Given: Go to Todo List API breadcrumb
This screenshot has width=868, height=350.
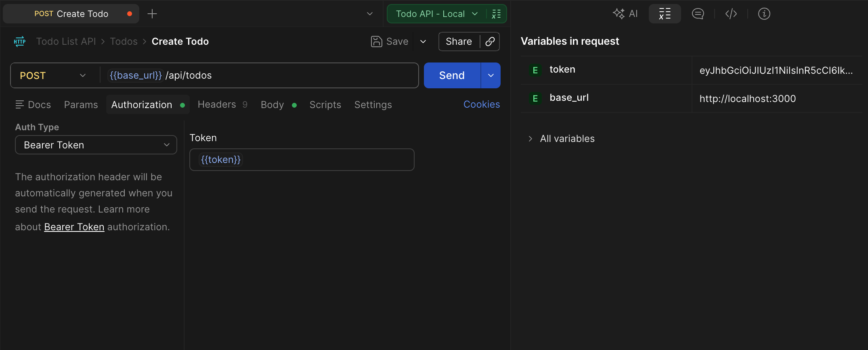Looking at the screenshot, I should point(66,42).
